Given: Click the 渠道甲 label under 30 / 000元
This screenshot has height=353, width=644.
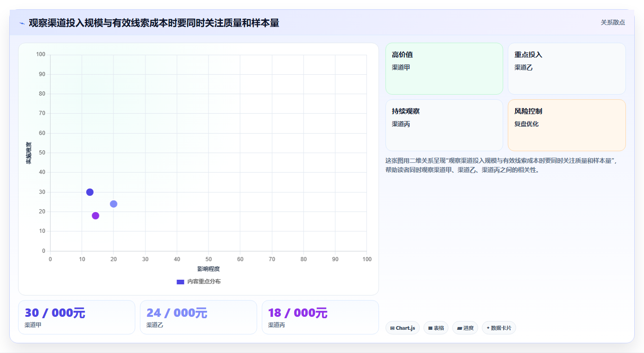Looking at the screenshot, I should (33, 325).
